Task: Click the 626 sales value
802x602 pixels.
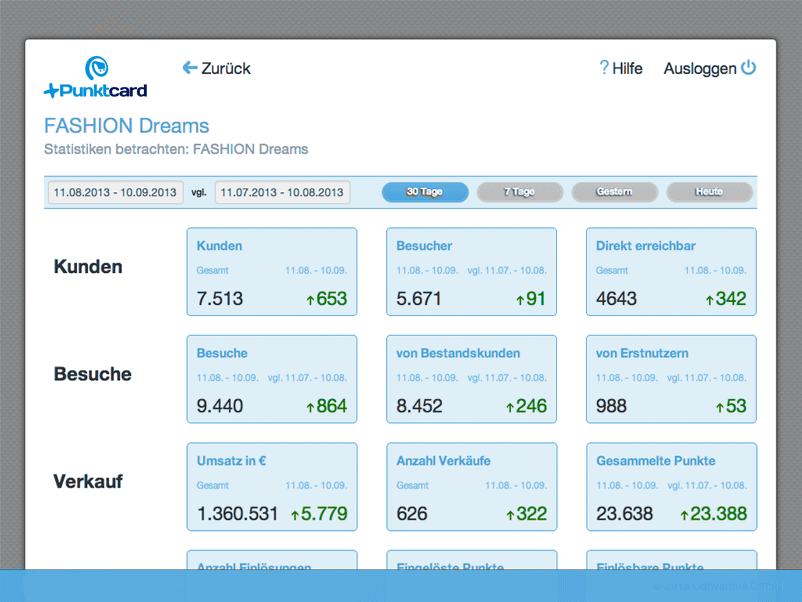Action: coord(412,514)
